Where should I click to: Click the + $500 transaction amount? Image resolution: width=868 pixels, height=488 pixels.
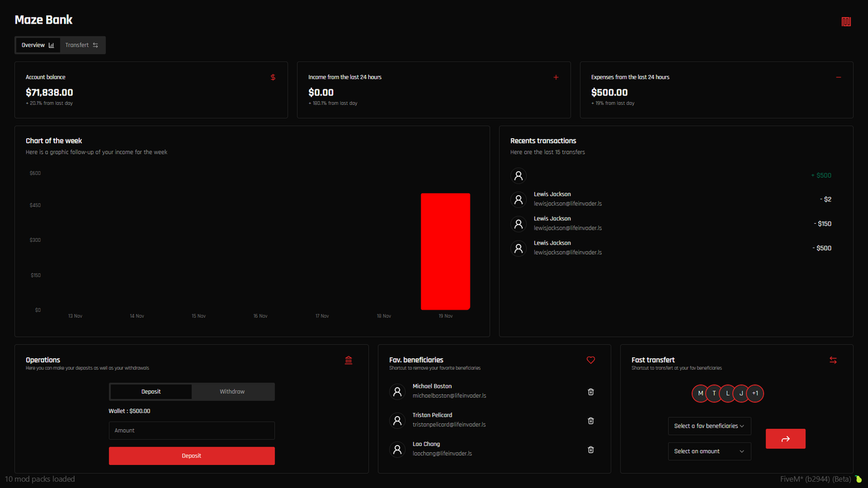821,176
